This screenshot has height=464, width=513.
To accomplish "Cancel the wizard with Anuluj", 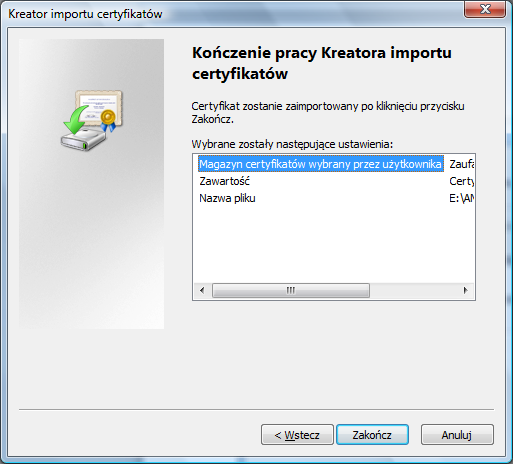I will point(457,435).
